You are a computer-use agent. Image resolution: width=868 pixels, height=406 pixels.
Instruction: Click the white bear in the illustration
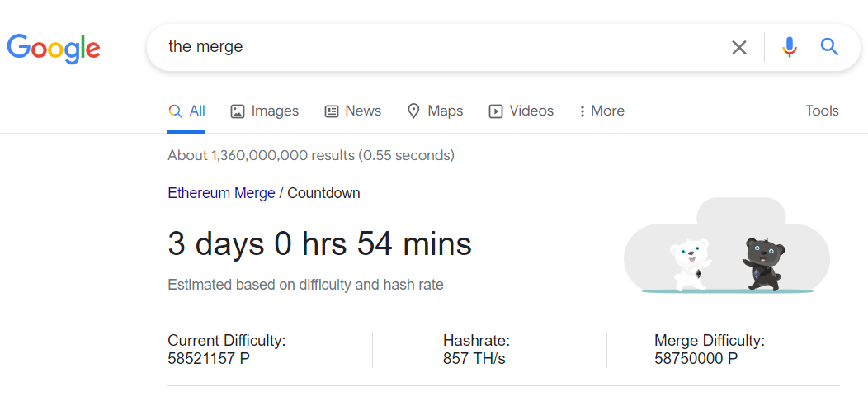[x=688, y=264]
